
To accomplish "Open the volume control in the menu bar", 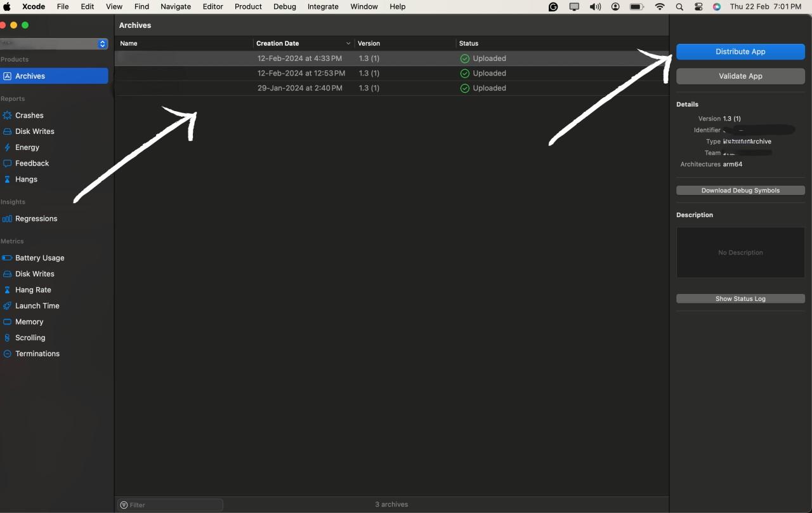I will click(595, 6).
